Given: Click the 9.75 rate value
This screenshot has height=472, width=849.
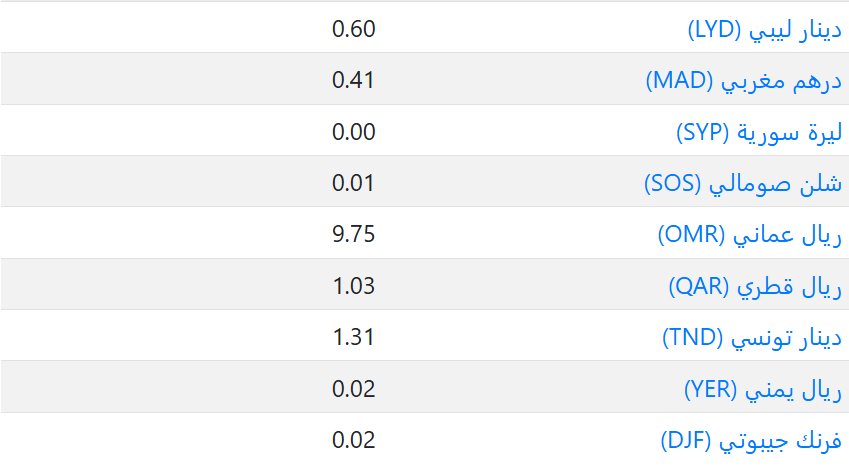Looking at the screenshot, I should pos(353,235).
